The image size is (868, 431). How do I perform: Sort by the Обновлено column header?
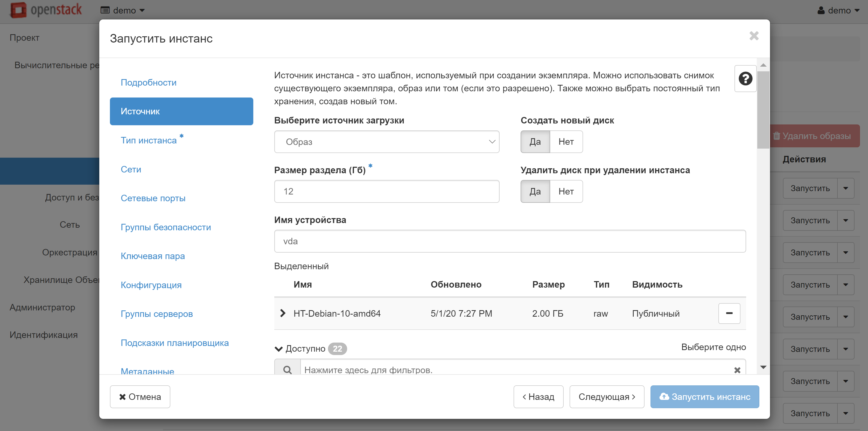pyautogui.click(x=456, y=284)
